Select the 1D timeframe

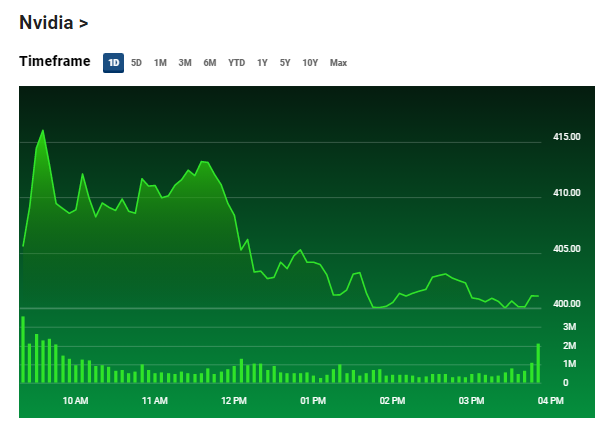click(x=113, y=63)
